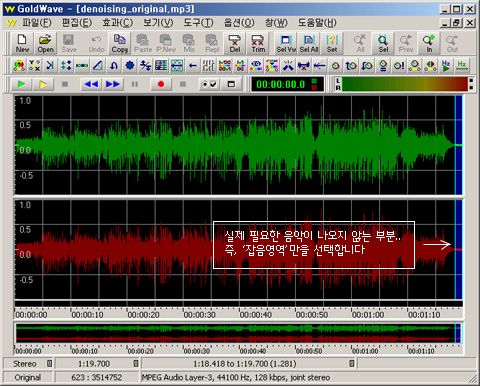Click the 00:00:30 mark on the timeline

[x=199, y=315]
